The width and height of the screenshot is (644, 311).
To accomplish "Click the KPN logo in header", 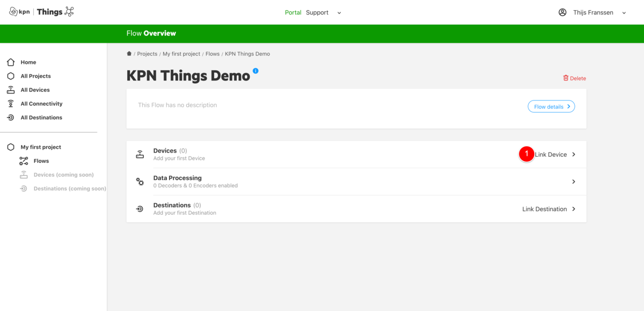I will [19, 12].
